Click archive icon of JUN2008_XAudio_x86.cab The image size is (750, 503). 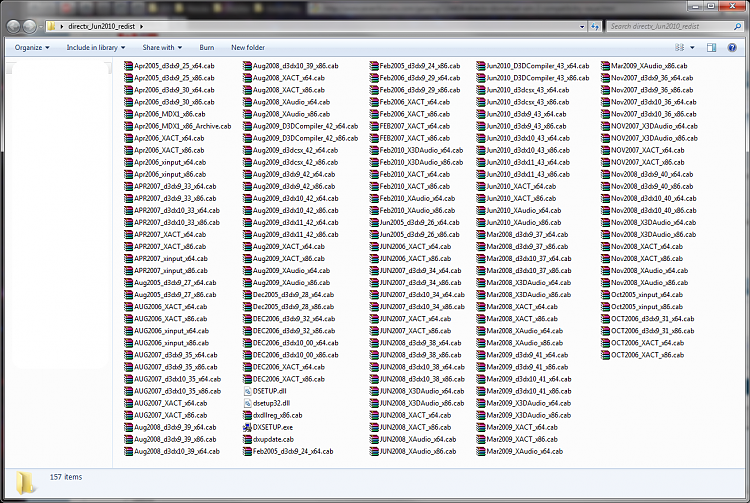click(374, 451)
